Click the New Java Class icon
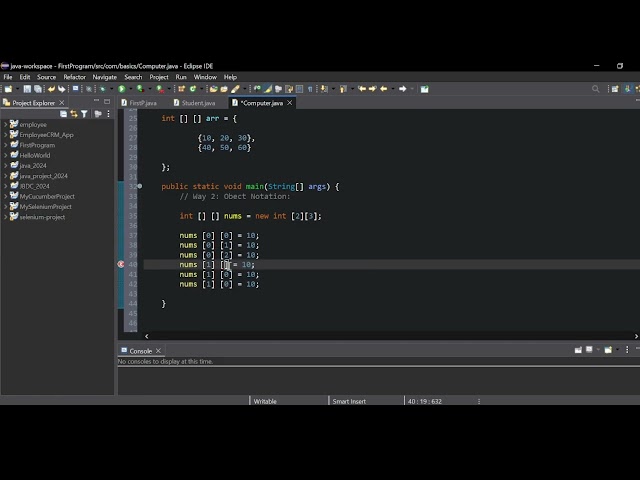640x480 pixels. [193, 89]
